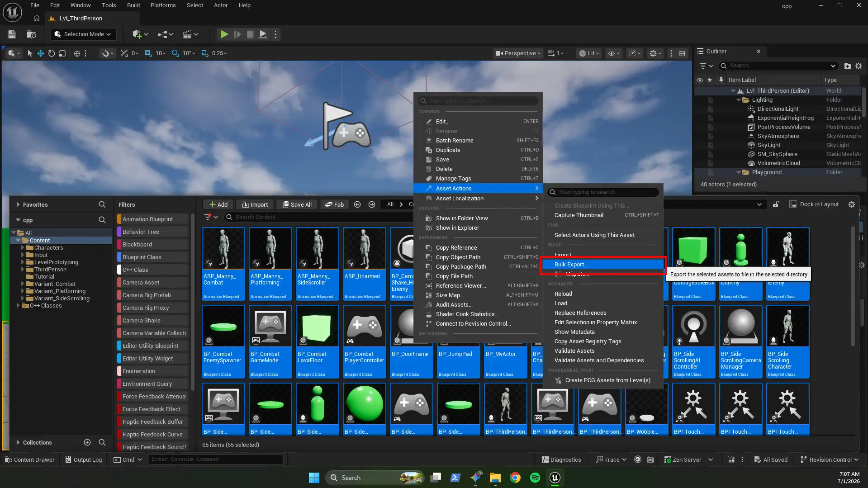868x488 pixels.
Task: Toggle the world/local coordinate system icon
Action: tap(77, 53)
